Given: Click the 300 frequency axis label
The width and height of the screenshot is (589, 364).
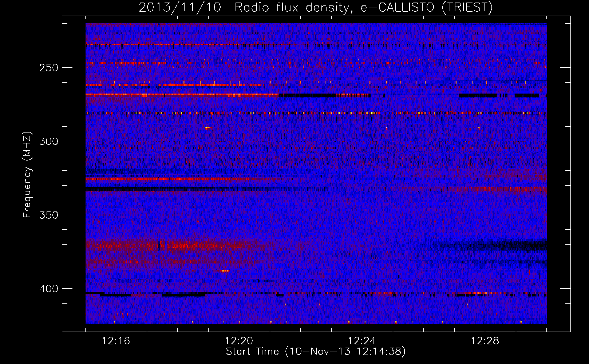Looking at the screenshot, I should 49,141.
